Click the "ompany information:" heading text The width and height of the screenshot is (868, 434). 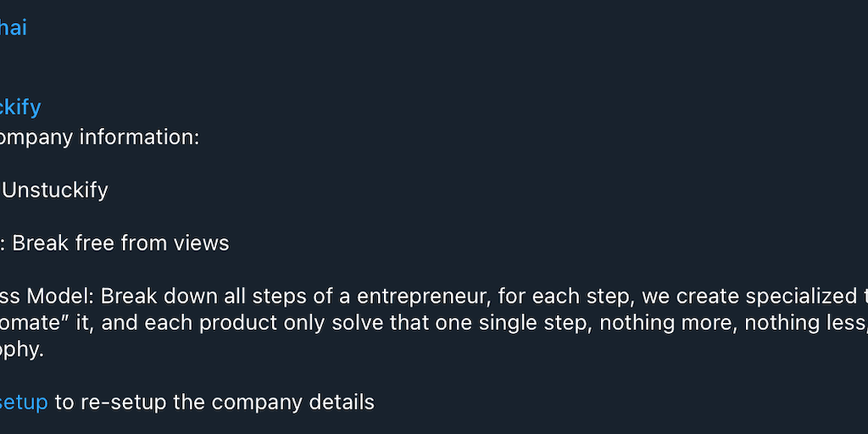pos(99,136)
